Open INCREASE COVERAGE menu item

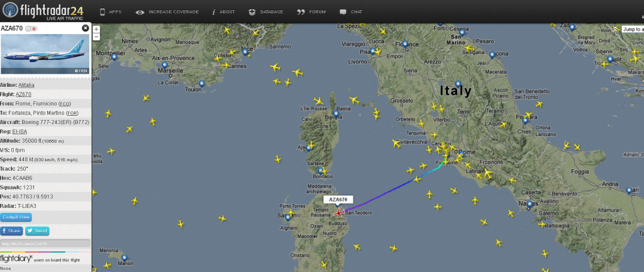point(167,12)
